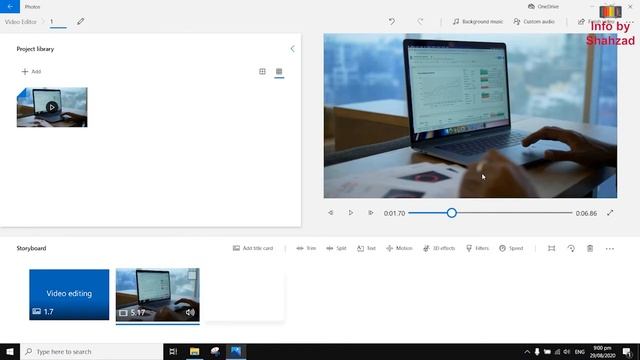Open OneDrive option in title bar
The image size is (640, 360).
point(543,7)
